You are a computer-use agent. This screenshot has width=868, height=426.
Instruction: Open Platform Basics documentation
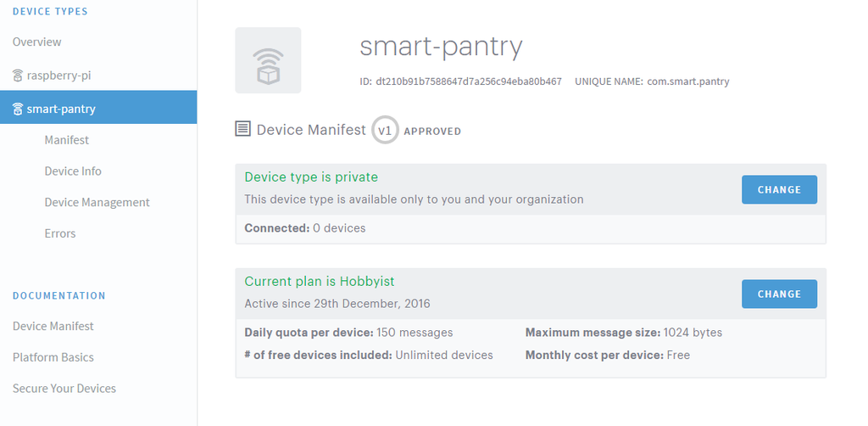53,357
